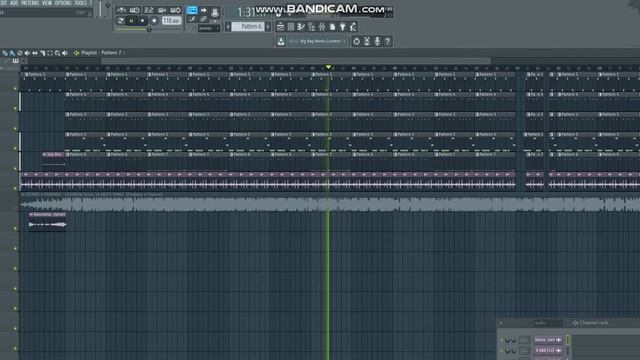Arm the record button
The height and width of the screenshot is (360, 640).
[154, 20]
